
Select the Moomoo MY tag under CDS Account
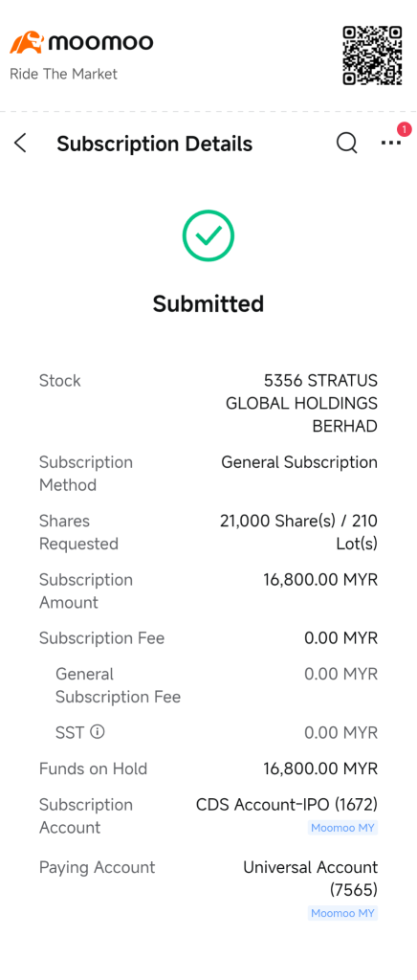coord(342,828)
